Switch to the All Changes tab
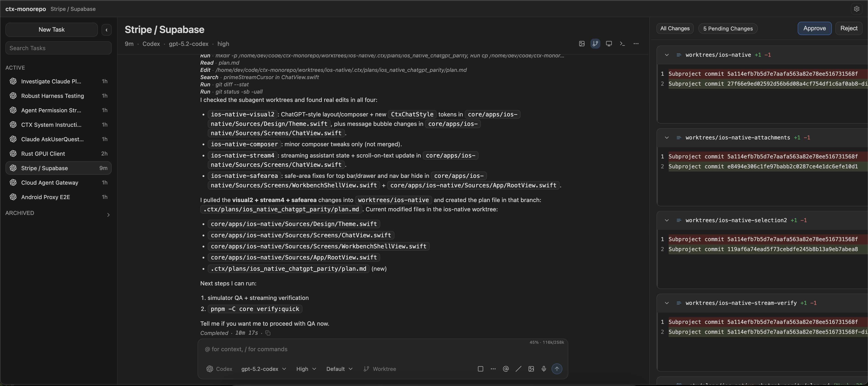The image size is (868, 386). [x=675, y=29]
